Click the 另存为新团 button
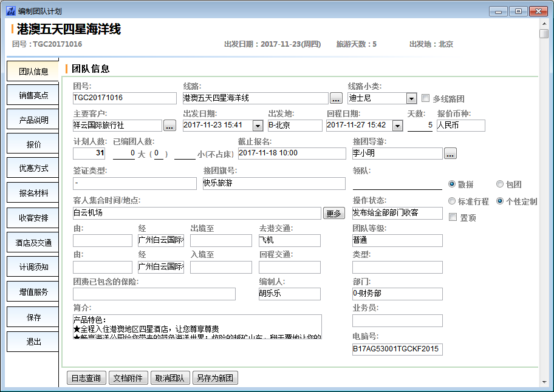Image resolution: width=554 pixels, height=392 pixels. [x=215, y=378]
